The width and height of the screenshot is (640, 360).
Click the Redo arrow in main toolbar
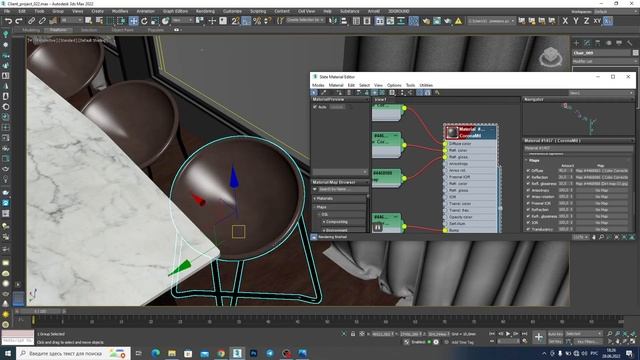[x=19, y=21]
